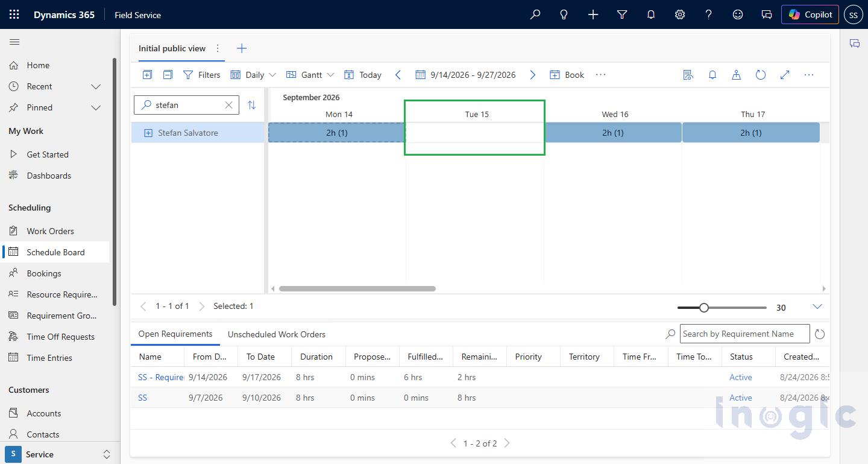The height and width of the screenshot is (464, 868).
Task: Refresh the schedule board
Action: pos(761,75)
